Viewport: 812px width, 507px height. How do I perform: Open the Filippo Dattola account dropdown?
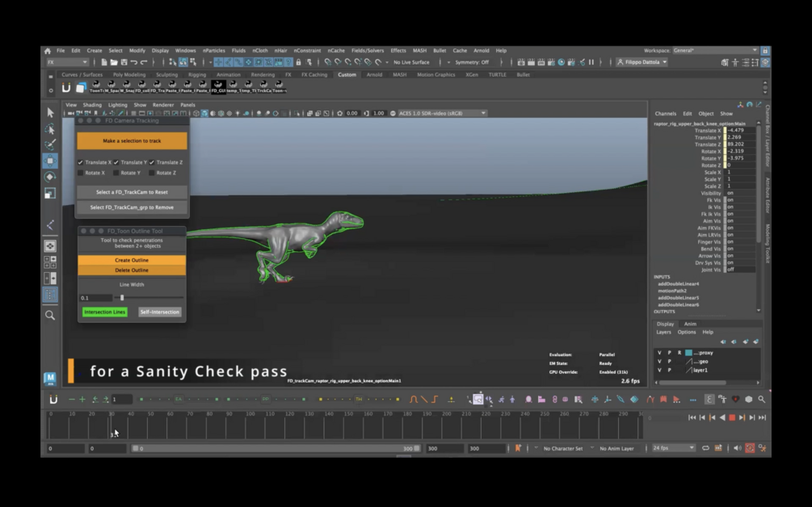(642, 62)
